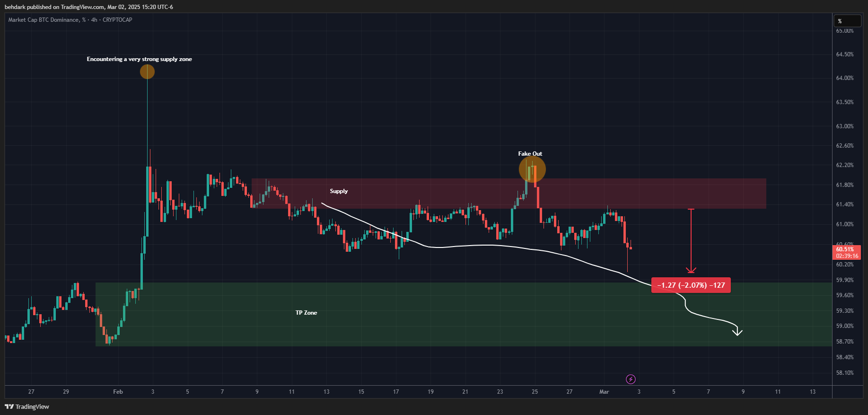Click the 29 date label on time axis
Viewport: 868px width, 415px height.
66,392
